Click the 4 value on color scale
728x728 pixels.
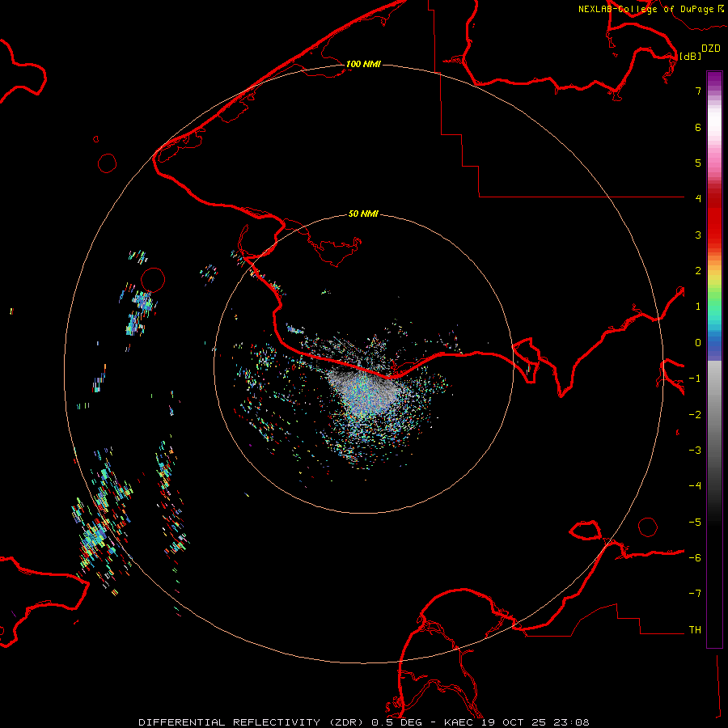(698, 199)
